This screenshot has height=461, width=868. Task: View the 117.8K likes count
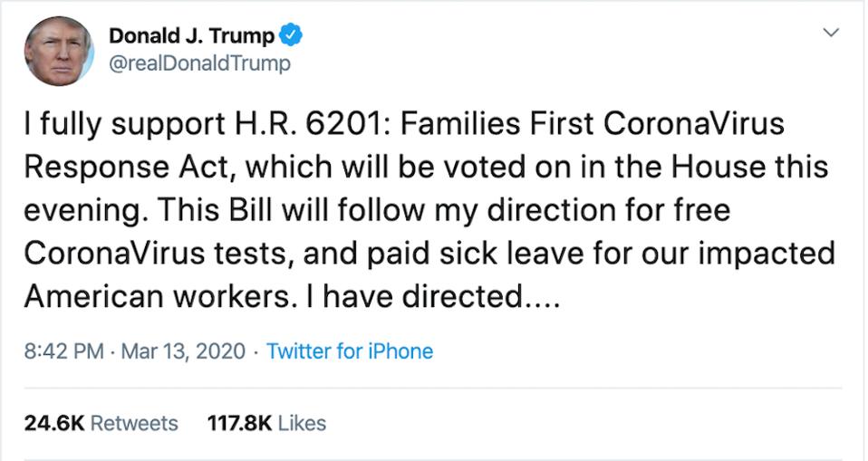237,423
